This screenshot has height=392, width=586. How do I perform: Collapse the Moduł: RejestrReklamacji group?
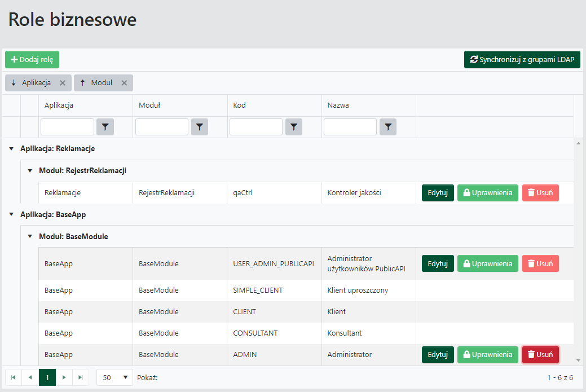click(30, 171)
